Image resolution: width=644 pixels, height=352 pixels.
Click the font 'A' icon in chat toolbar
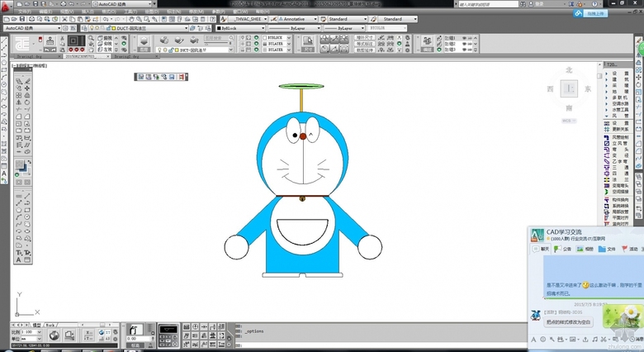pos(533,338)
